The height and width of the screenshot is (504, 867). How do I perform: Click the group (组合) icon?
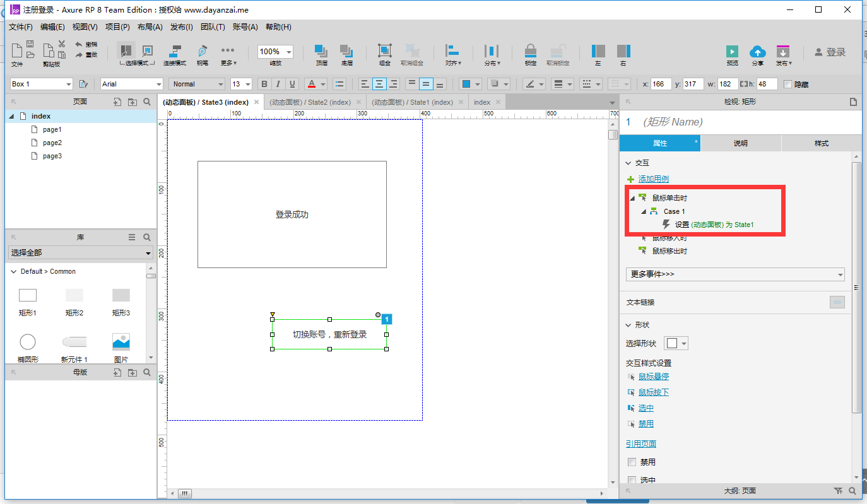384,51
